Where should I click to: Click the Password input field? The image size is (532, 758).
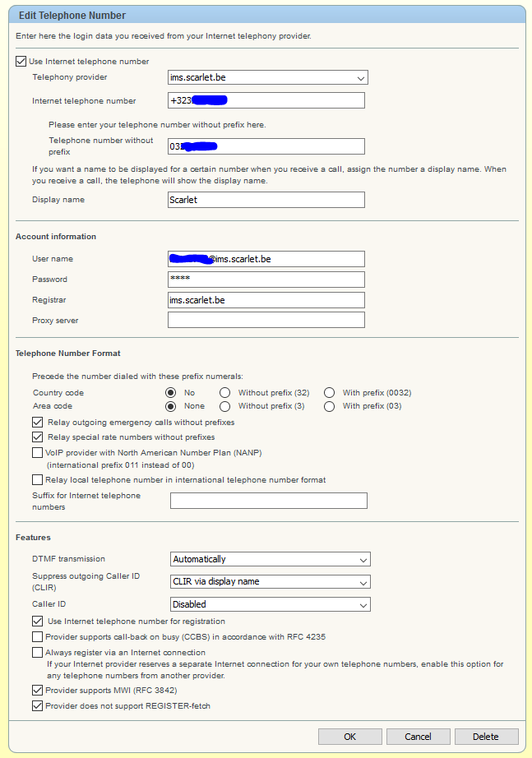(x=266, y=280)
